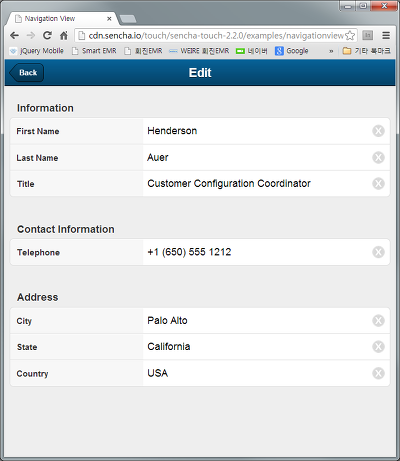Reload the current page
The image size is (400, 461).
pyautogui.click(x=47, y=35)
